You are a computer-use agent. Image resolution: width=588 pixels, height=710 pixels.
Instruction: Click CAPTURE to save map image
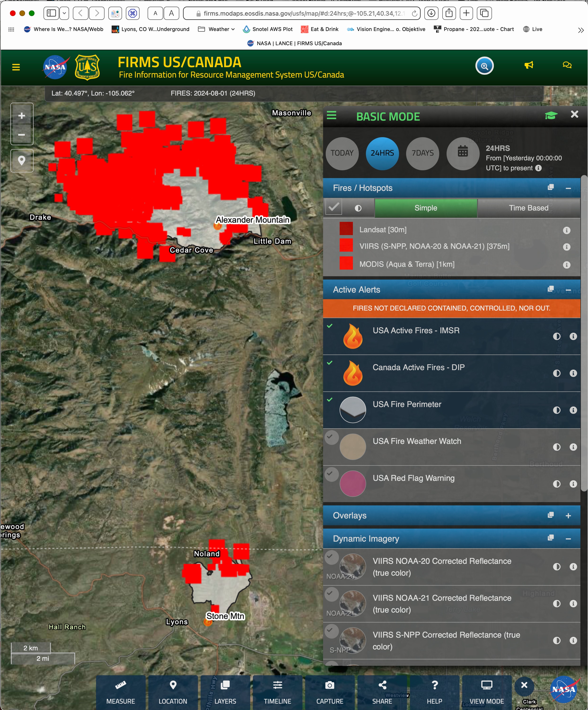pos(330,692)
